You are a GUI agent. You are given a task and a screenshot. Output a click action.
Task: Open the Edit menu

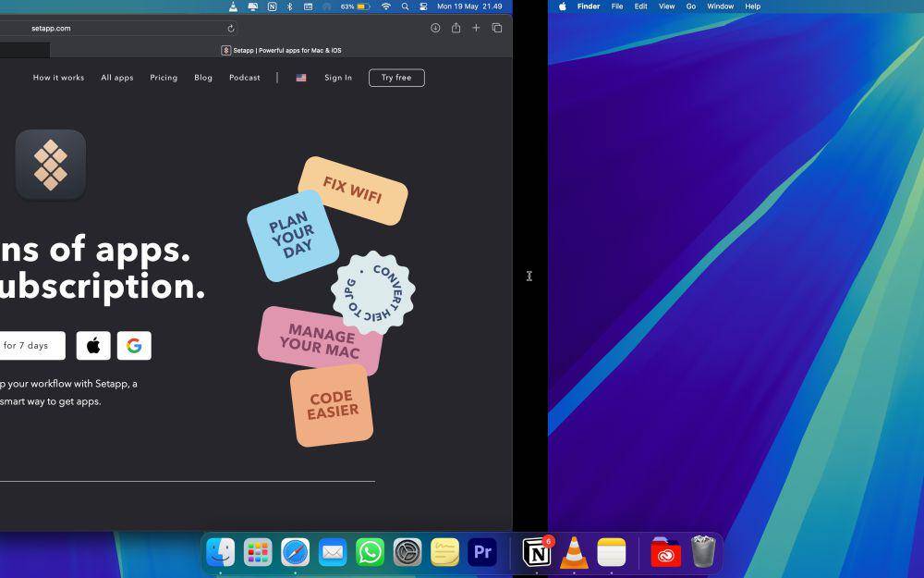point(641,6)
